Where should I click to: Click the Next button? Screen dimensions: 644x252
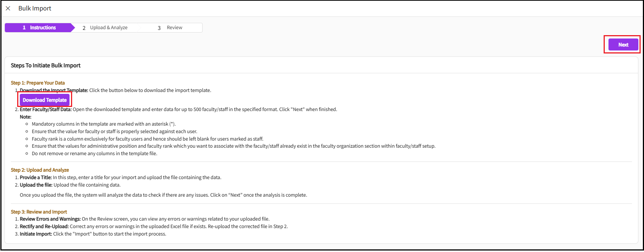(623, 44)
